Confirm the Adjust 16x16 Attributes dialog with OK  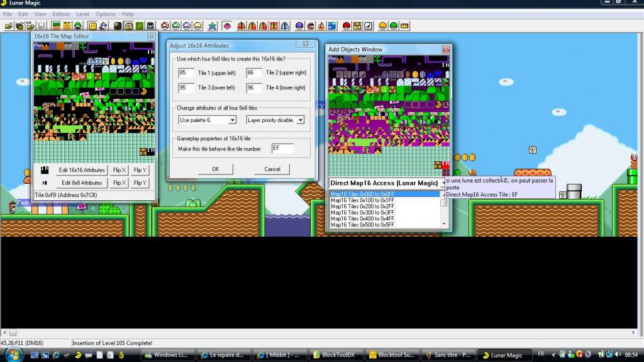216,169
